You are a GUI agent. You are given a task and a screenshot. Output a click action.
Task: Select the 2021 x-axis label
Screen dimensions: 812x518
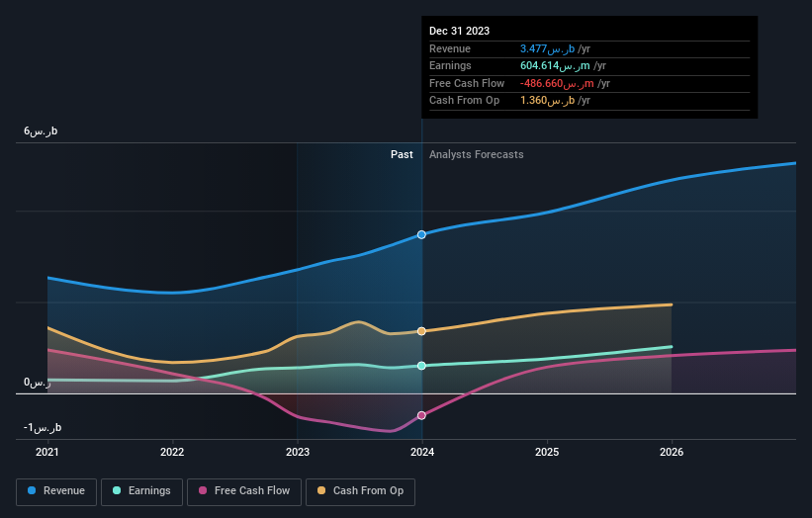pos(47,452)
